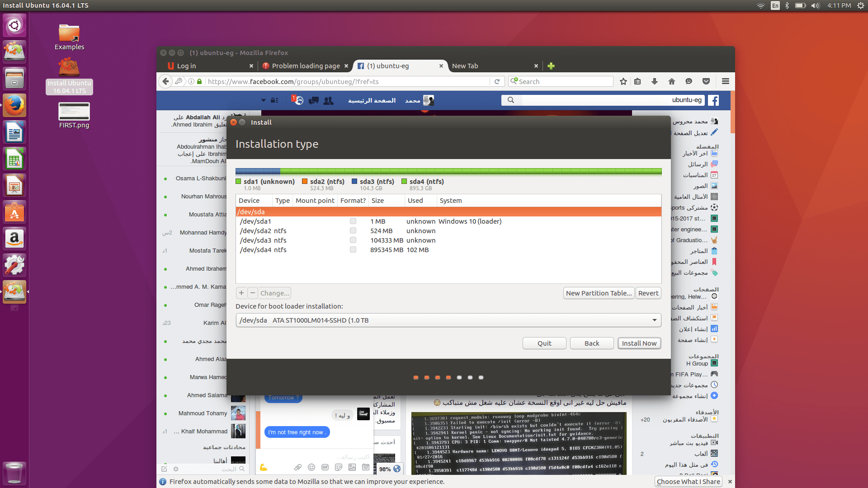Open the Firefox hamburger menu
This screenshot has height=488, width=868.
point(725,81)
